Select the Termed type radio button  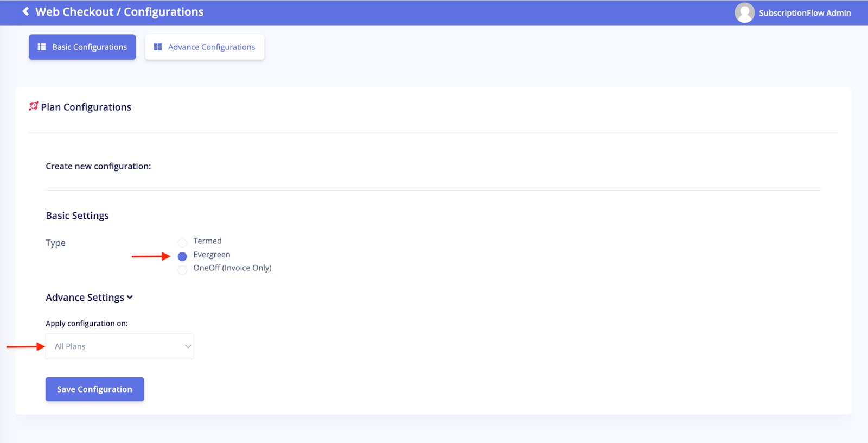182,243
